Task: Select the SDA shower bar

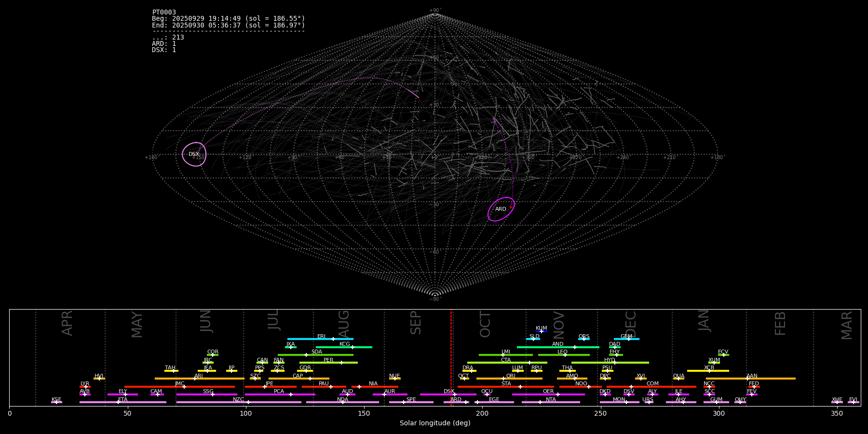Action: pyautogui.click(x=315, y=355)
